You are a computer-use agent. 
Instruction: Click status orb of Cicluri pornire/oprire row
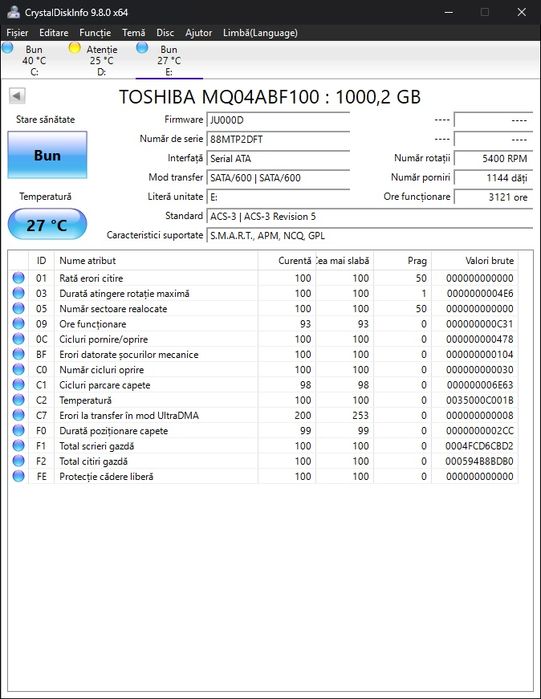pyautogui.click(x=18, y=339)
